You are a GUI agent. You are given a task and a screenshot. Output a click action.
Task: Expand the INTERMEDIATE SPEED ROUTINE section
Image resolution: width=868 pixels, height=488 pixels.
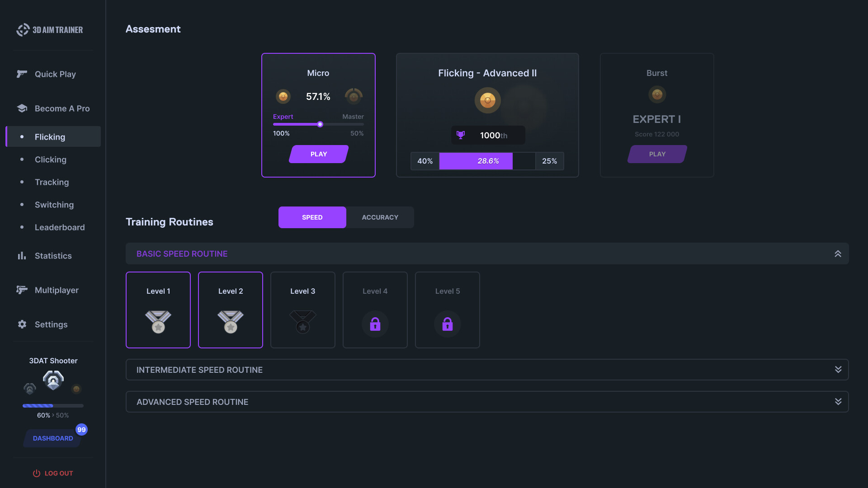point(839,370)
